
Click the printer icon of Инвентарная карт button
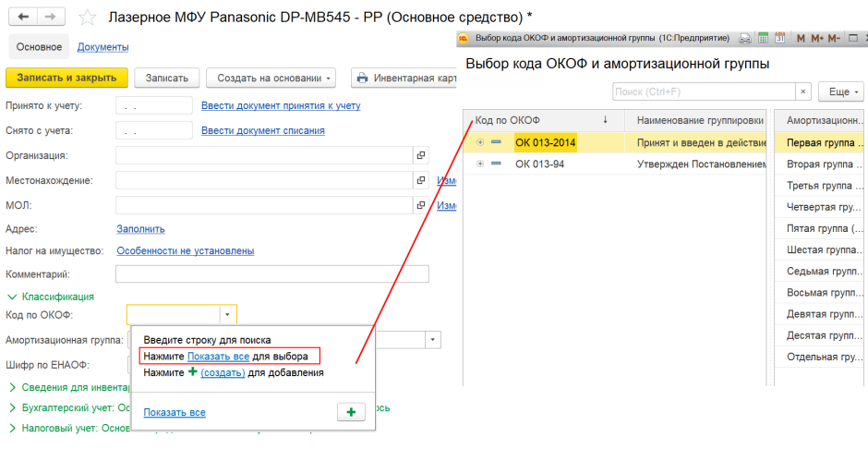[362, 78]
